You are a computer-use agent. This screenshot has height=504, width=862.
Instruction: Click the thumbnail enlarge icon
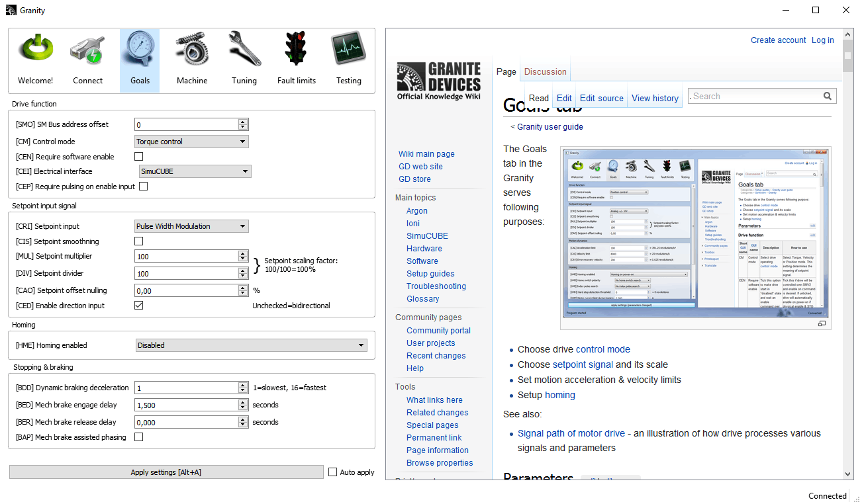tap(822, 323)
